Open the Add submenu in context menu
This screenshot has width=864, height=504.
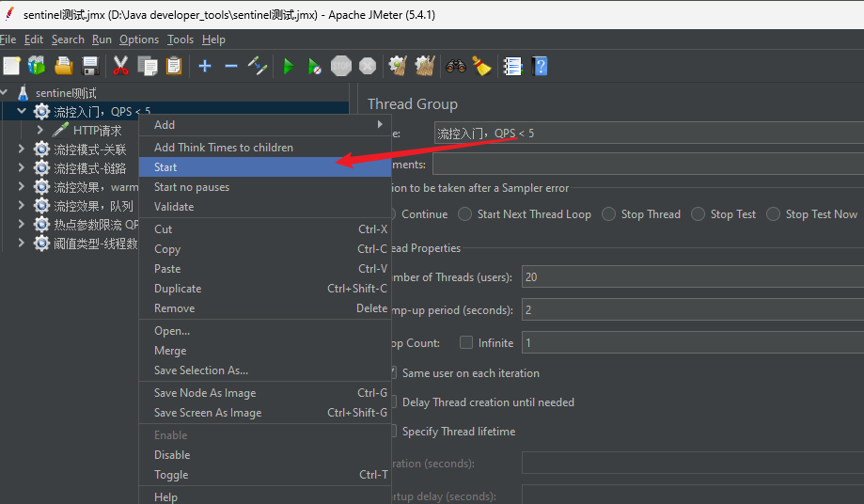(x=265, y=125)
